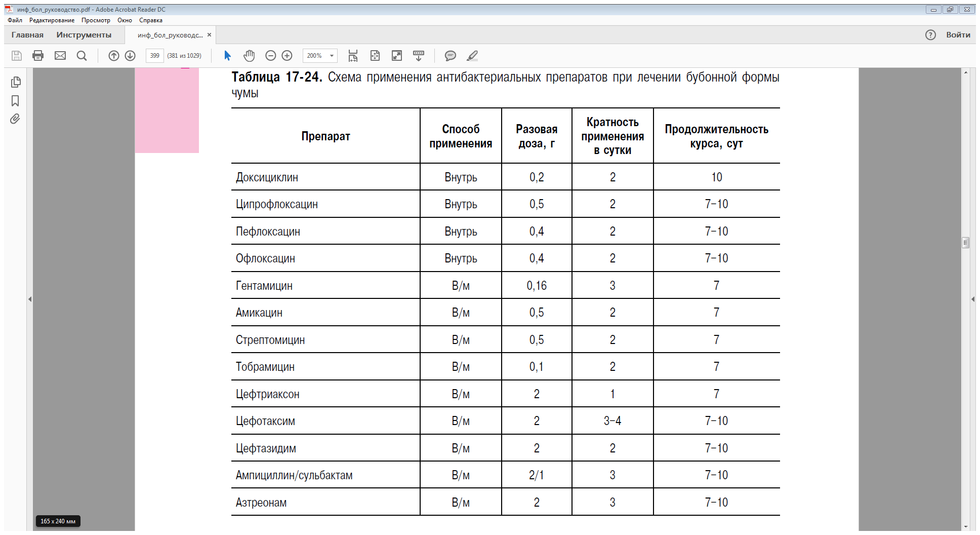Click the Разовая доза, г header

pos(537,136)
